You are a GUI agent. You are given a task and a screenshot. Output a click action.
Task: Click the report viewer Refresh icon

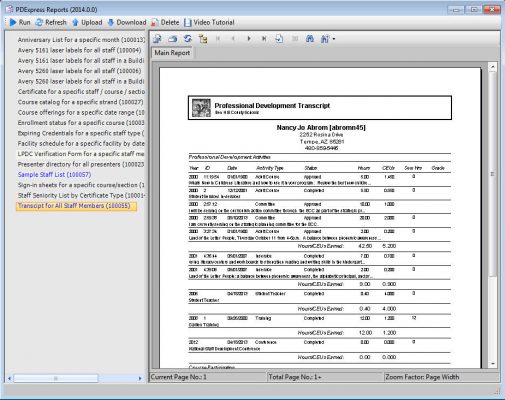pyautogui.click(x=188, y=39)
